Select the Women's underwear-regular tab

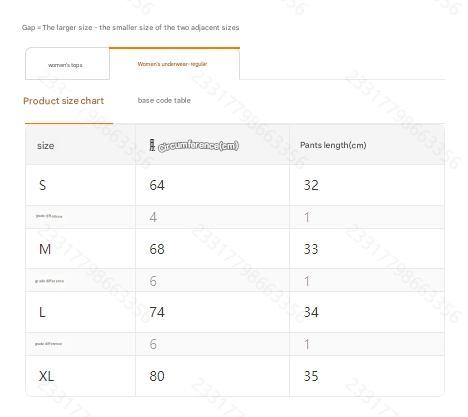[174, 63]
